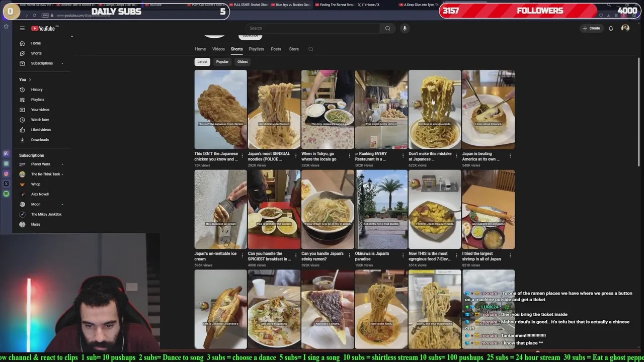The width and height of the screenshot is (644, 362).
Task: Open the Liked videos list
Action: pos(41,130)
